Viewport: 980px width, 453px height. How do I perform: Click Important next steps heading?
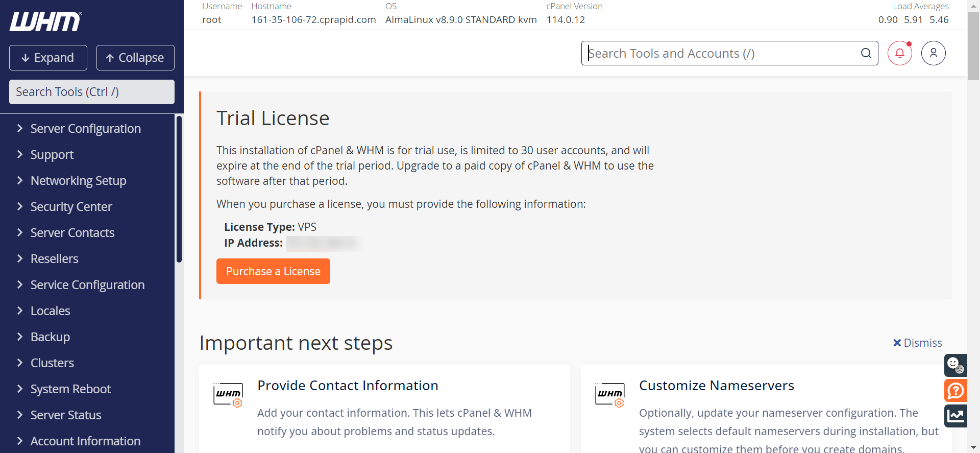pyautogui.click(x=296, y=343)
